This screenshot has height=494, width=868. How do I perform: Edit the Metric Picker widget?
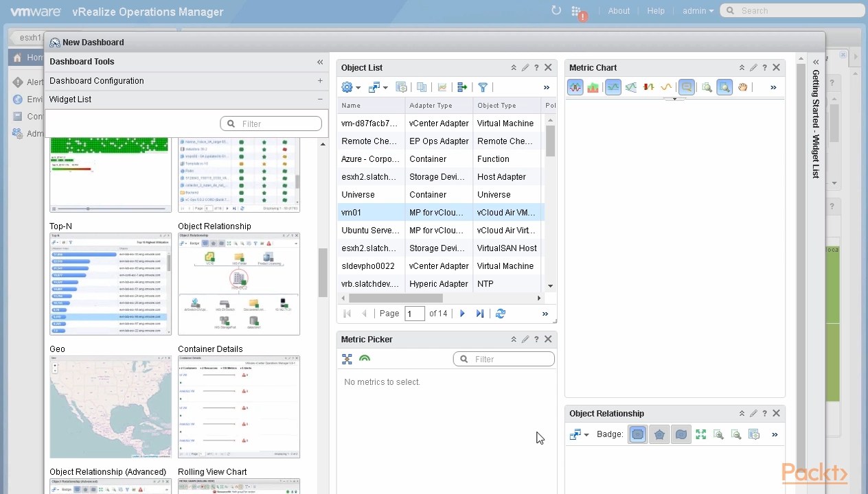pos(525,340)
